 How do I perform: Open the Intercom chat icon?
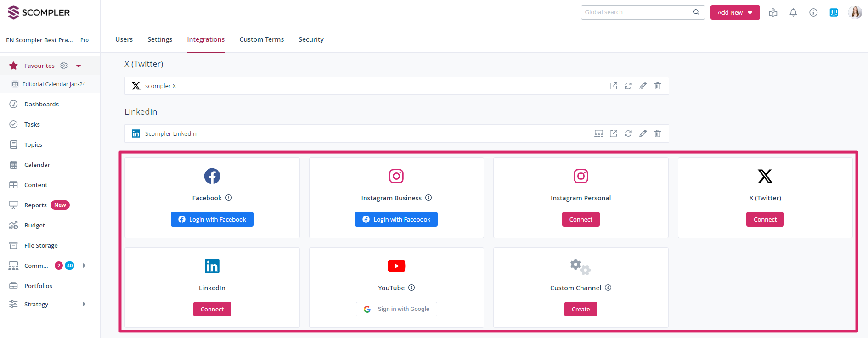coord(834,12)
